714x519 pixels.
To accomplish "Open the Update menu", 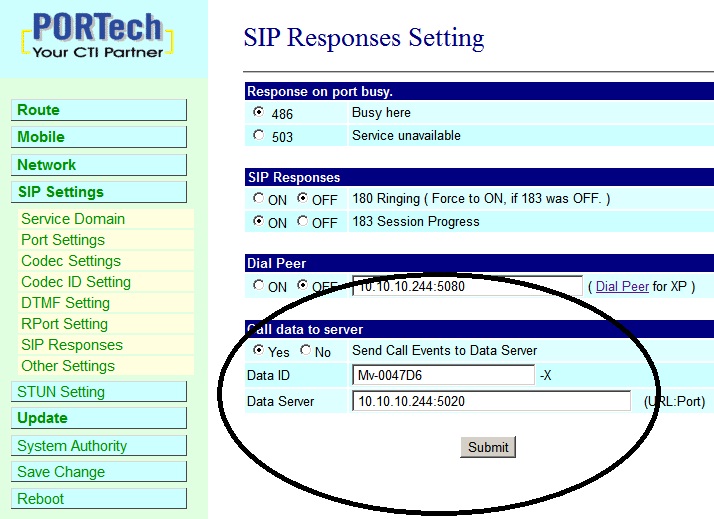I will point(99,418).
